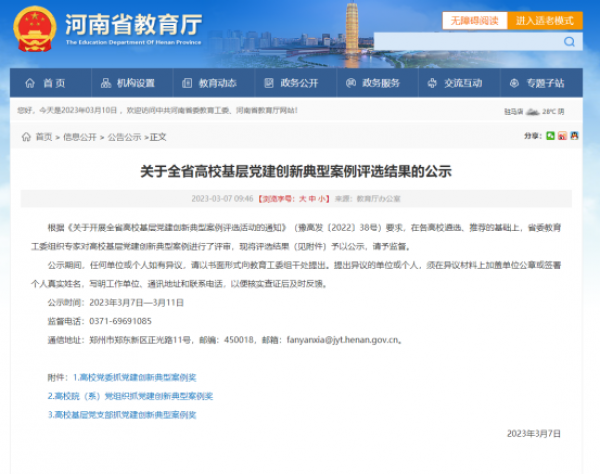This screenshot has width=600, height=475.
Task: Go to 机构设置 in navigation bar
Action: tap(128, 83)
